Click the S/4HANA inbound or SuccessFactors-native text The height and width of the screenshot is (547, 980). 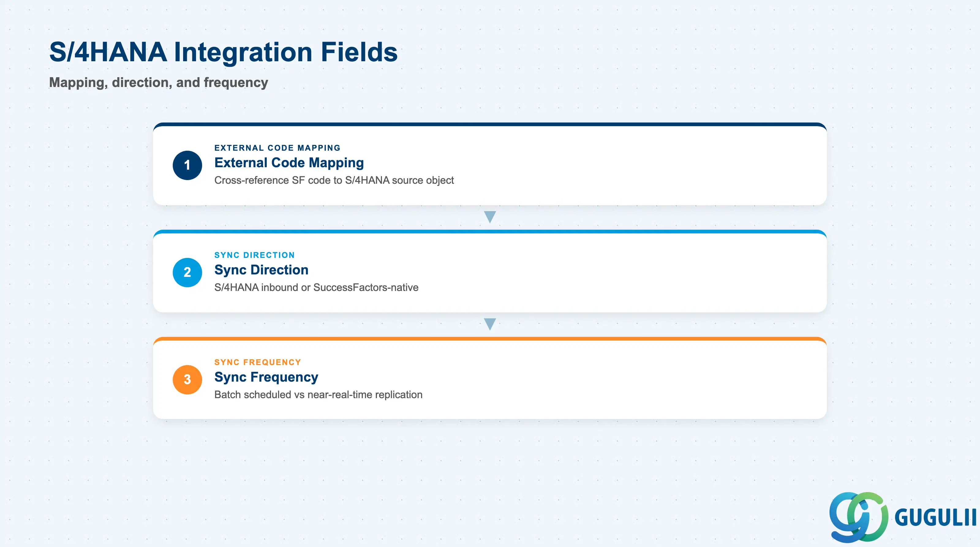(x=316, y=288)
